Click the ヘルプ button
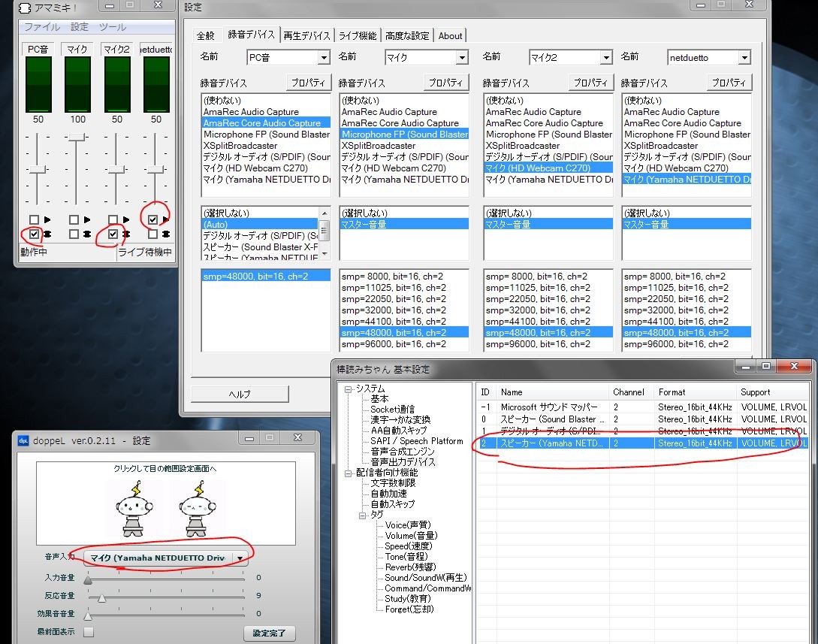 point(240,394)
